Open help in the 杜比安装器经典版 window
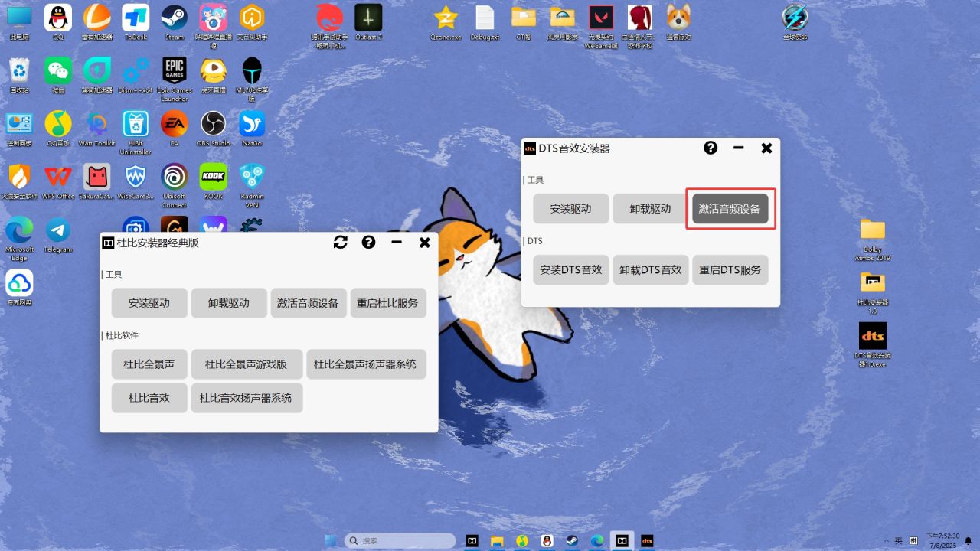The width and height of the screenshot is (980, 551). [369, 243]
